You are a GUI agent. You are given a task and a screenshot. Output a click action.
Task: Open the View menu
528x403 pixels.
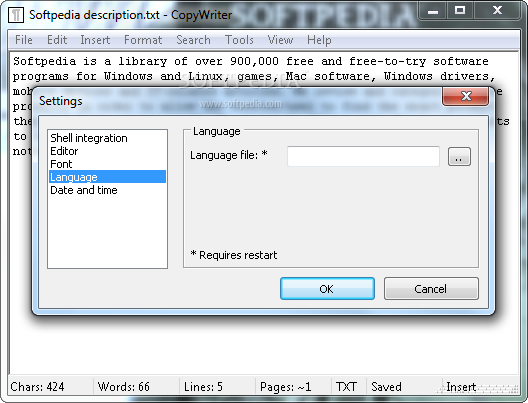click(280, 40)
